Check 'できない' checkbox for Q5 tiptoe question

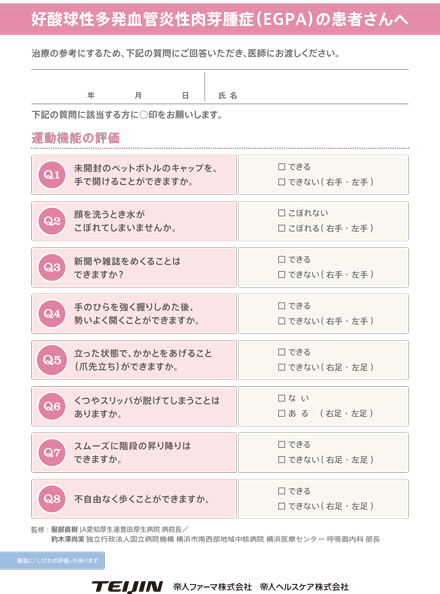pos(282,367)
